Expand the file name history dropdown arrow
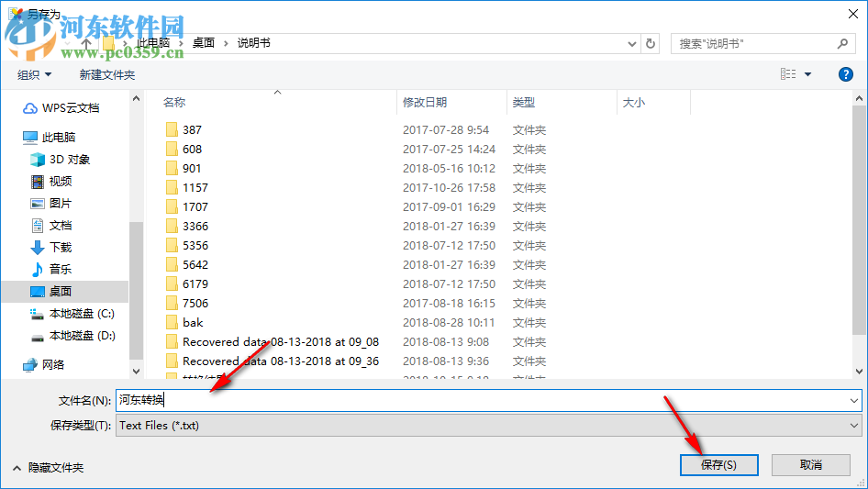This screenshot has height=489, width=868. pyautogui.click(x=854, y=400)
